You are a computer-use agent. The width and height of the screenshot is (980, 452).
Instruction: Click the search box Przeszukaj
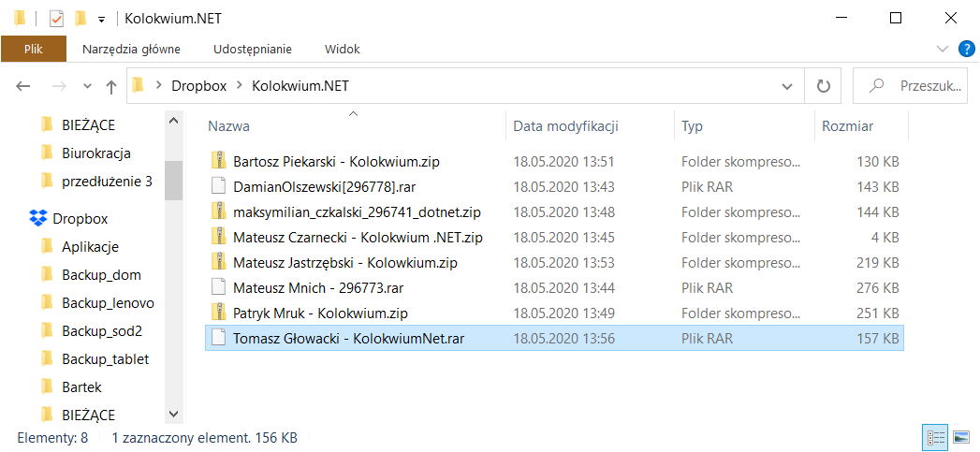(x=917, y=86)
